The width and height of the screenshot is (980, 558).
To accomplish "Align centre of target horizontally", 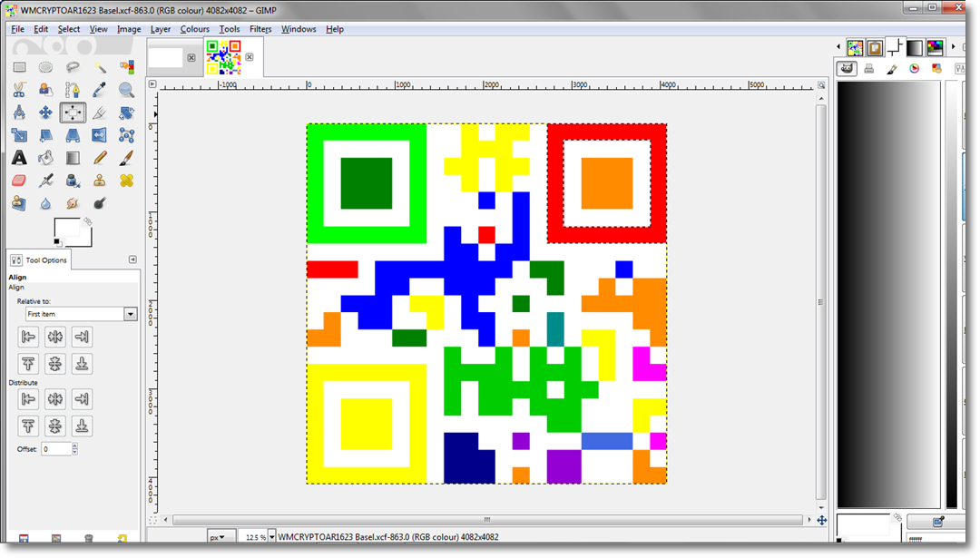I will [x=55, y=337].
